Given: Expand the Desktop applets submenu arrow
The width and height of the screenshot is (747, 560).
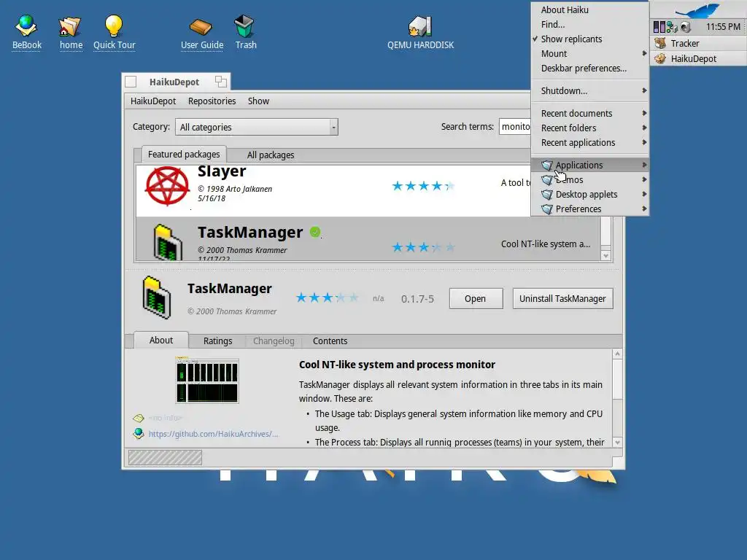Looking at the screenshot, I should (644, 194).
